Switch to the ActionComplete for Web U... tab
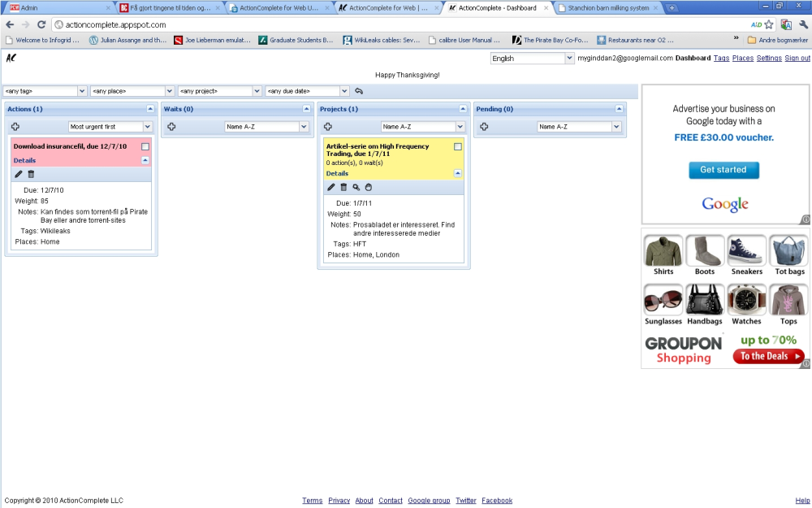Screen dimensions: 812x508 278,8
